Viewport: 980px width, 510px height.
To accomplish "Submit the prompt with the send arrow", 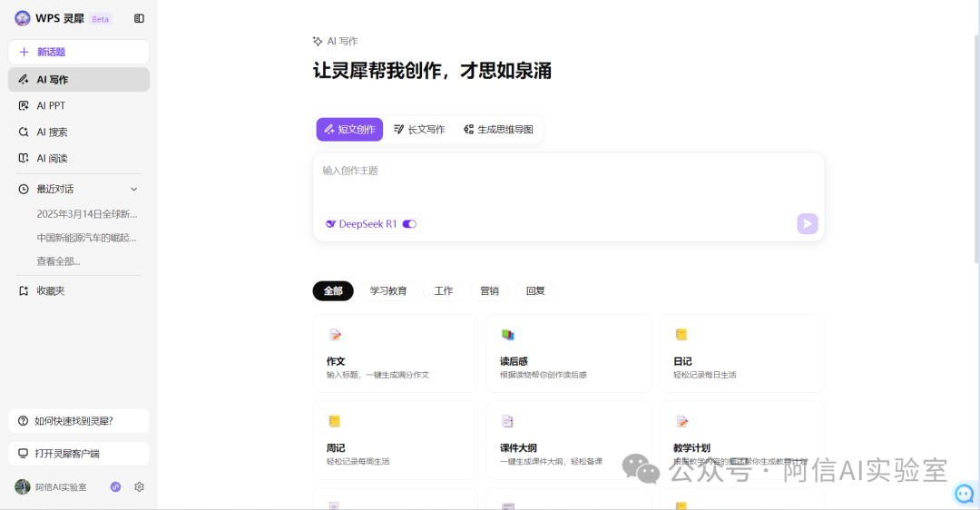I will [808, 224].
